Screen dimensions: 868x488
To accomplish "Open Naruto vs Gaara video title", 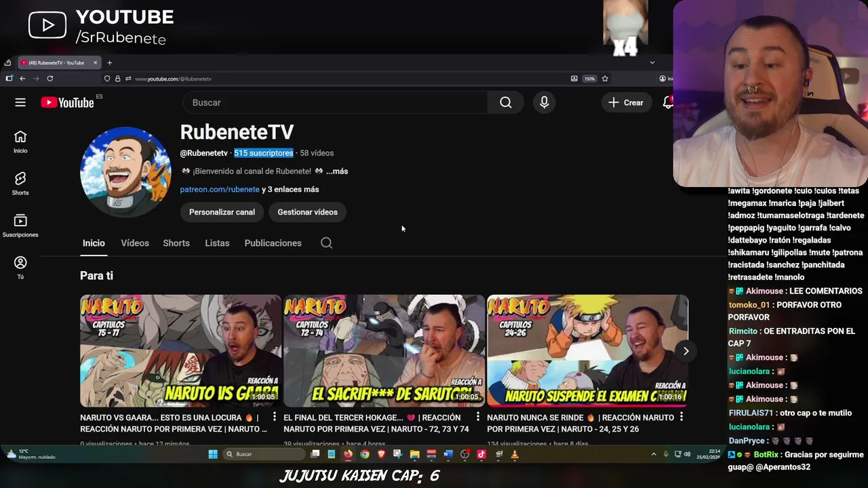I will point(174,423).
